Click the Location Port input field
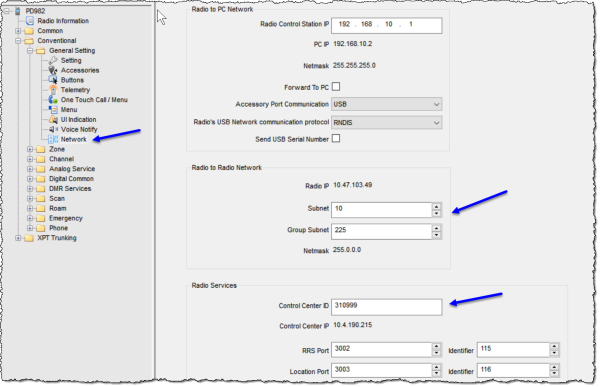Screen dimensions: 600x387 pyautogui.click(x=382, y=371)
